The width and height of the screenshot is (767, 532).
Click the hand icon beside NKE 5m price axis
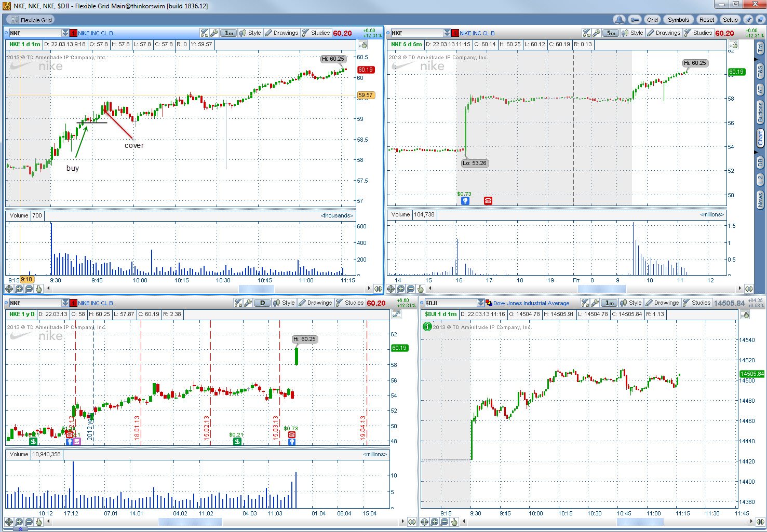click(733, 45)
